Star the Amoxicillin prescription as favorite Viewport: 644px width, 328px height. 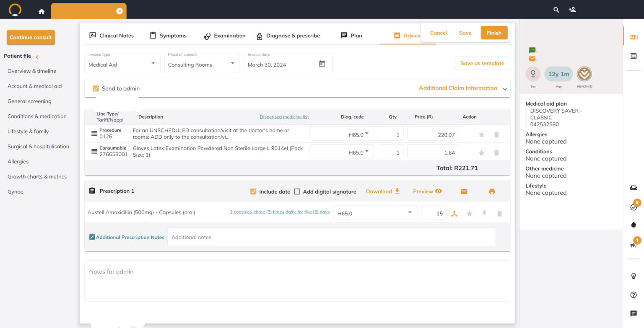point(469,213)
